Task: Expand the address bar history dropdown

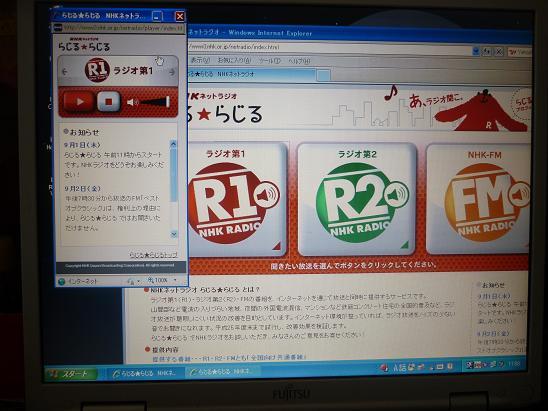Action: [476, 51]
